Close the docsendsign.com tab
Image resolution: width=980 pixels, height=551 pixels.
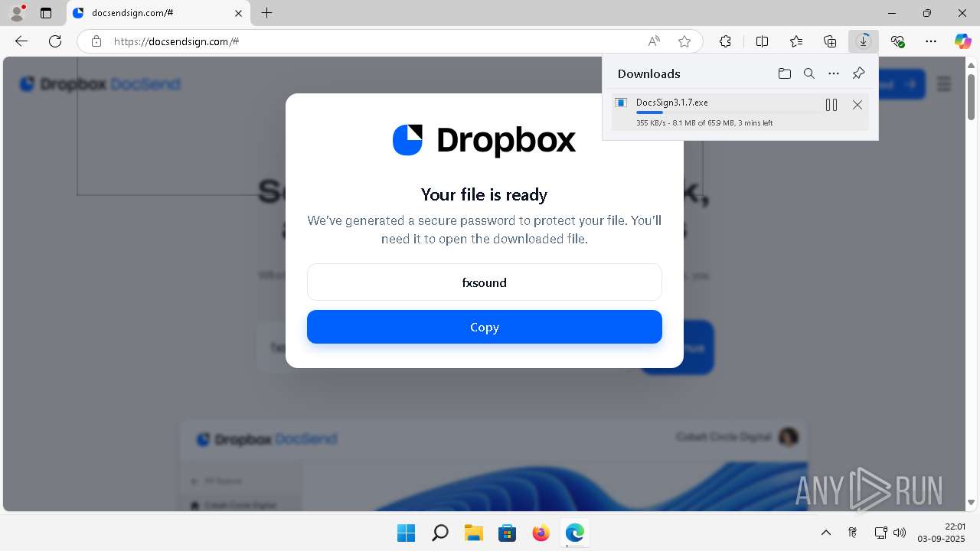point(238,13)
